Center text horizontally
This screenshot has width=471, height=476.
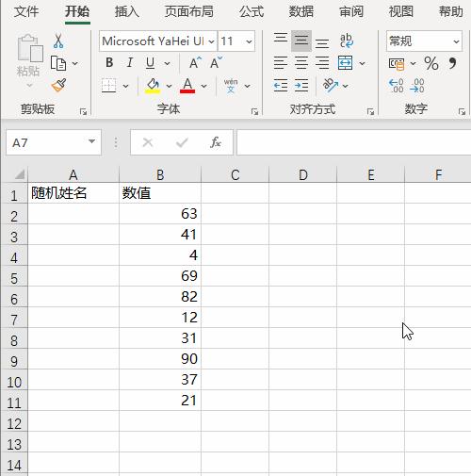301,63
